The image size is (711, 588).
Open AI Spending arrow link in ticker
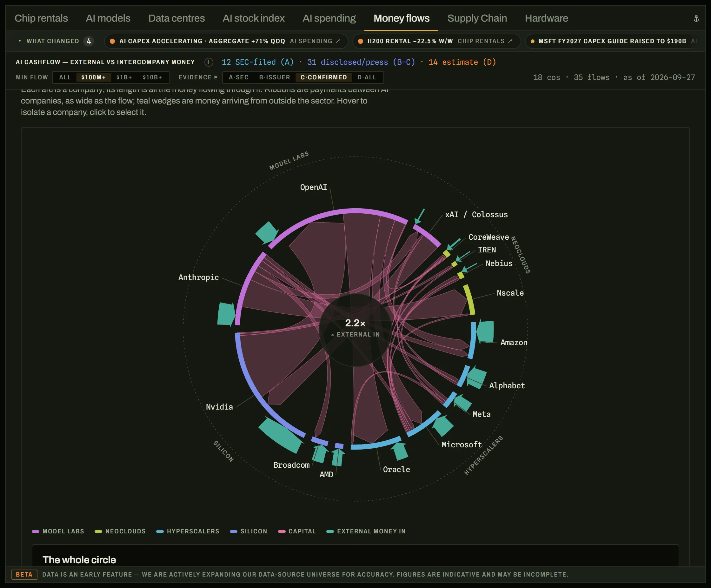coord(315,41)
